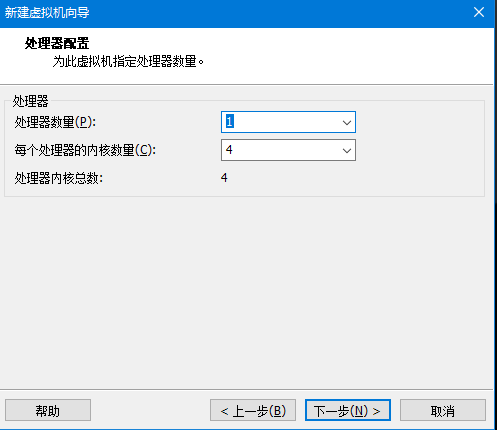This screenshot has width=497, height=430.
Task: Click the empty gray area below 处理器 group
Action: click(x=247, y=290)
